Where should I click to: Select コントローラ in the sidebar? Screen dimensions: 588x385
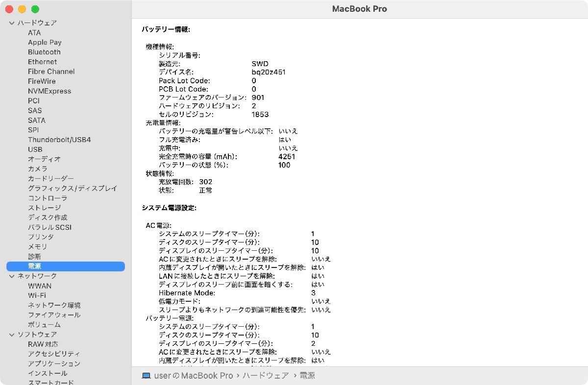click(x=48, y=198)
